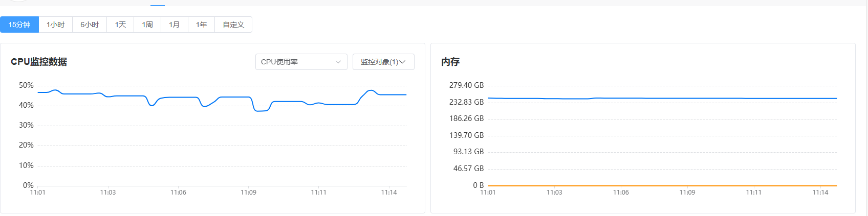Open the 自定义 custom time range
868x216 pixels.
(233, 25)
